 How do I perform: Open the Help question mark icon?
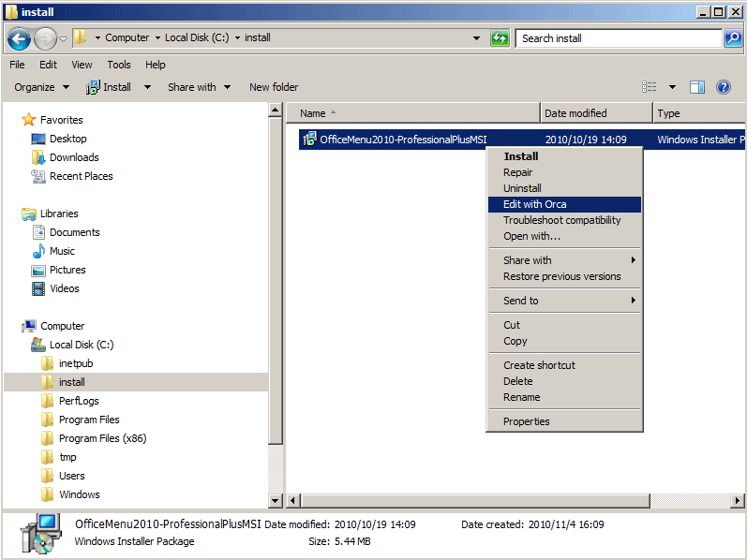pos(724,87)
